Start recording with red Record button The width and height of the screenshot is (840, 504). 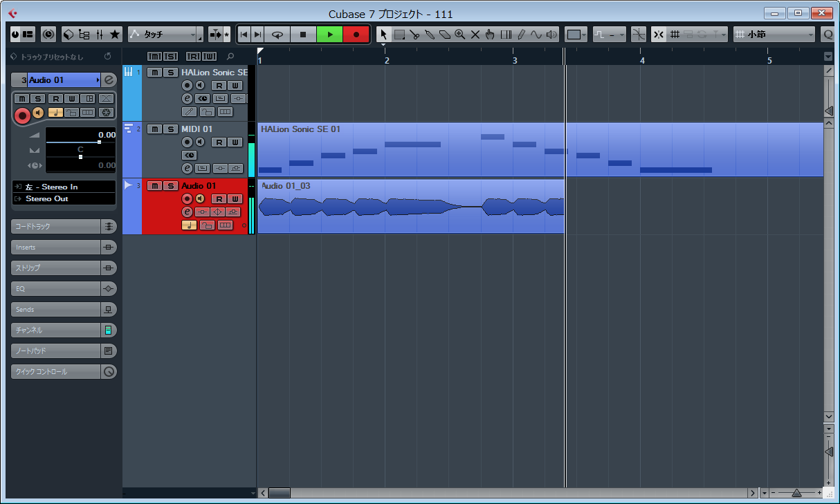point(356,34)
